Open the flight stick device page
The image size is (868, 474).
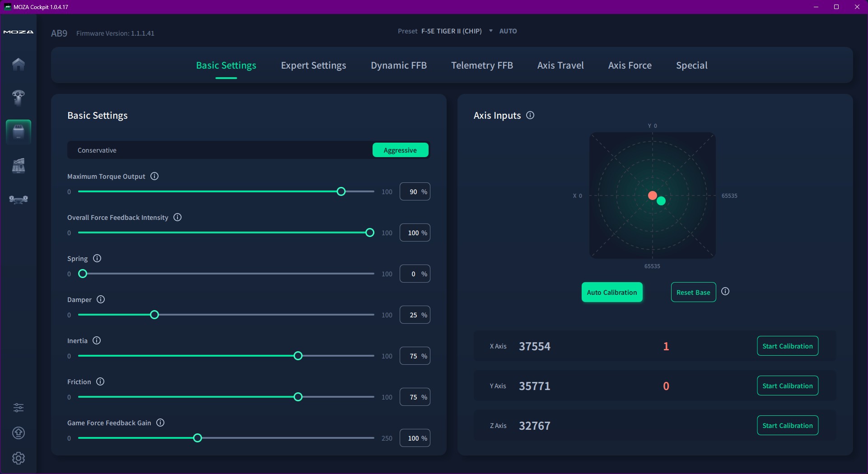pyautogui.click(x=18, y=98)
